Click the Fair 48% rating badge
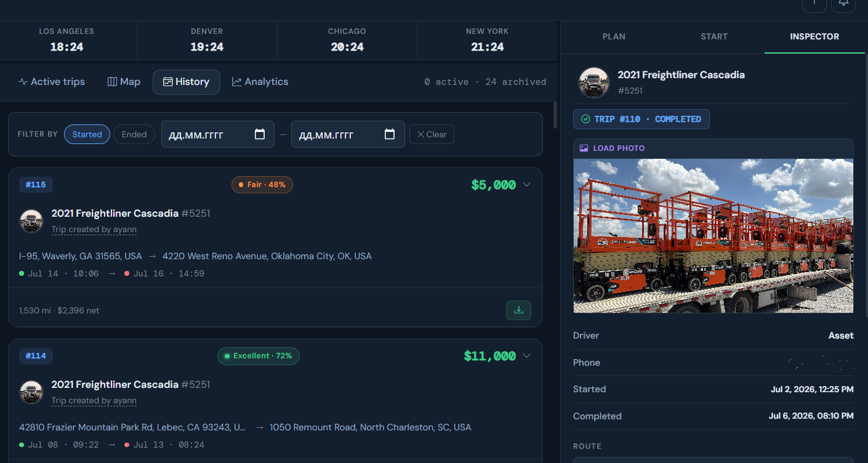The height and width of the screenshot is (463, 868). pyautogui.click(x=262, y=185)
